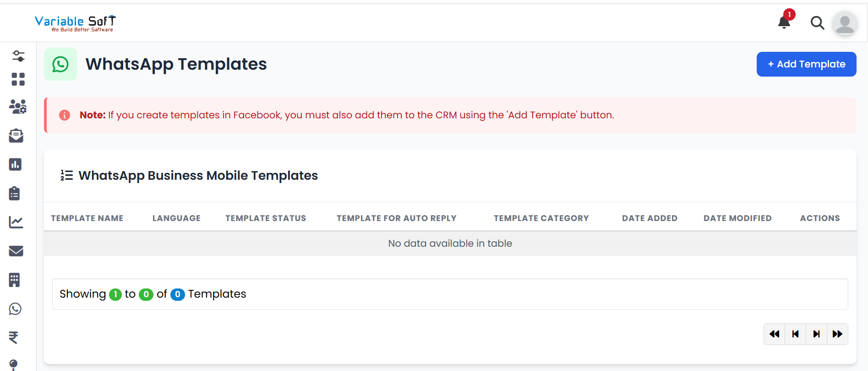Screen dimensions: 868x371
Task: Open the dashboard grid sidebar icon
Action: [x=18, y=79]
